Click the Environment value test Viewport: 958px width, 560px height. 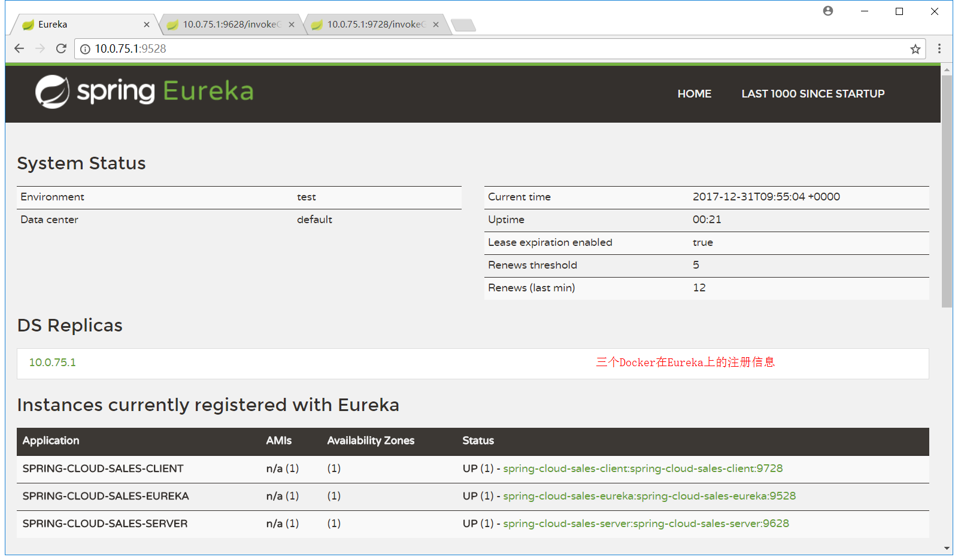tap(307, 197)
